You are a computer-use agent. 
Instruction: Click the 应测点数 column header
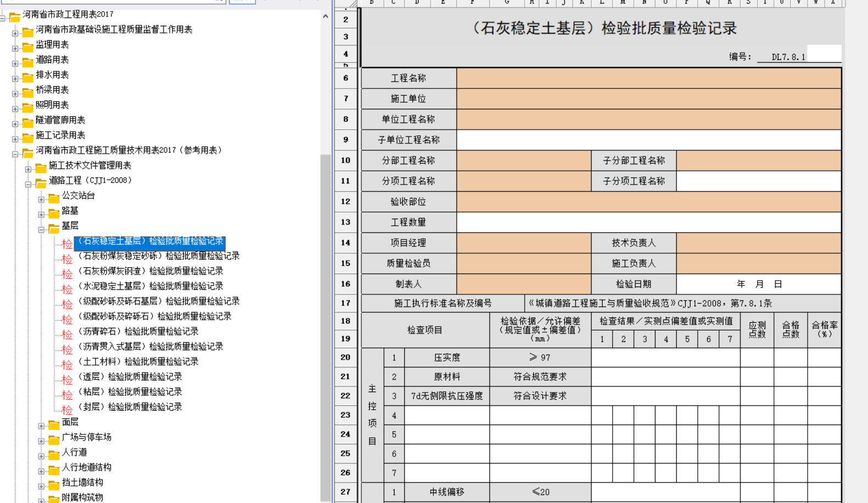click(x=757, y=330)
